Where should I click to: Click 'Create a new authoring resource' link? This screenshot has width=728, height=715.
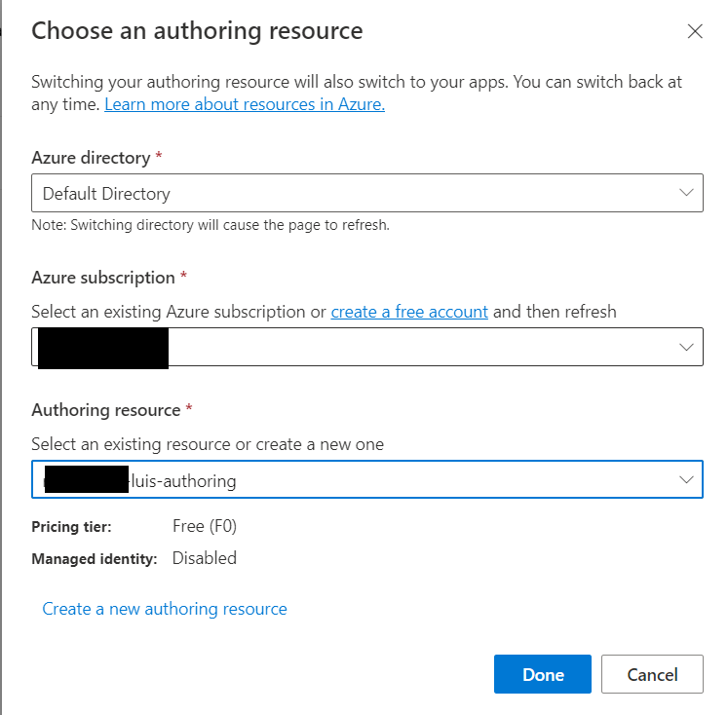(x=165, y=609)
